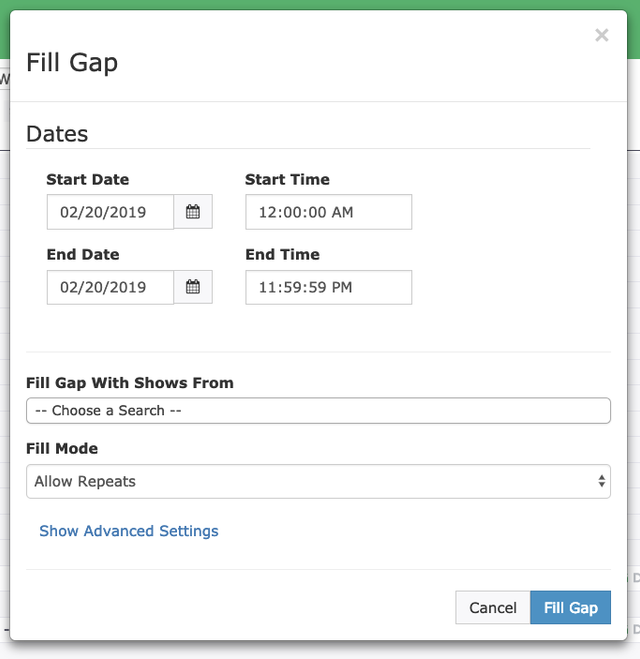The width and height of the screenshot is (640, 659).
Task: Click the End Date input field
Action: coord(110,287)
